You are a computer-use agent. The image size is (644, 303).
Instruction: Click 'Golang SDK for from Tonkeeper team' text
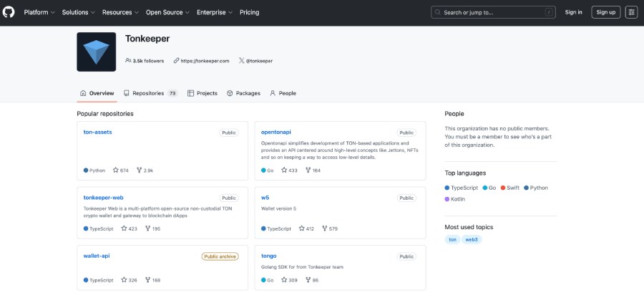coord(302,267)
